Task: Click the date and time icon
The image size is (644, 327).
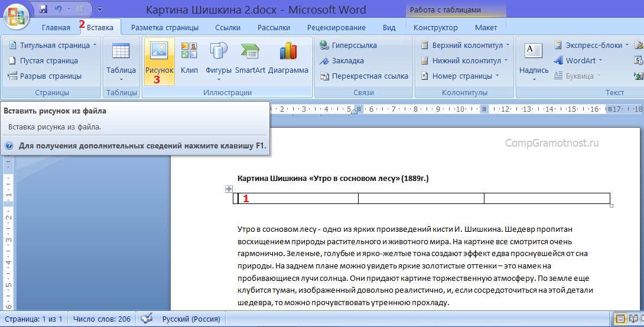Action: 639,61
